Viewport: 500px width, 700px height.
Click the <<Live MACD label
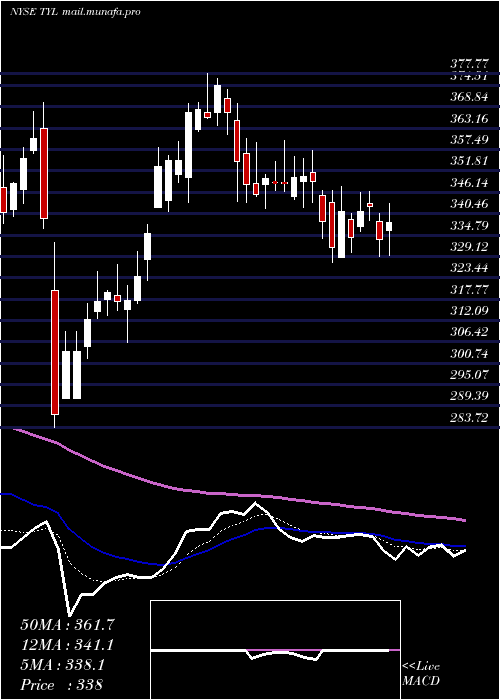pos(421,674)
